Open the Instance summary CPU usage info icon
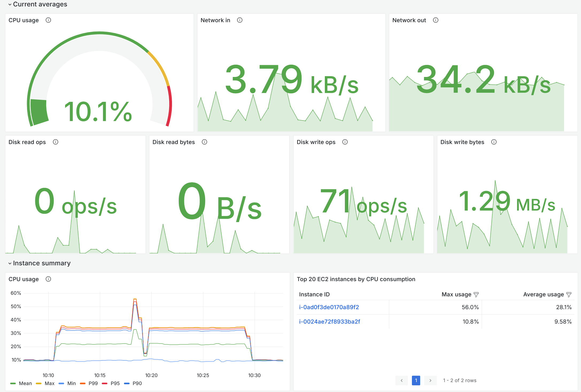 point(48,279)
